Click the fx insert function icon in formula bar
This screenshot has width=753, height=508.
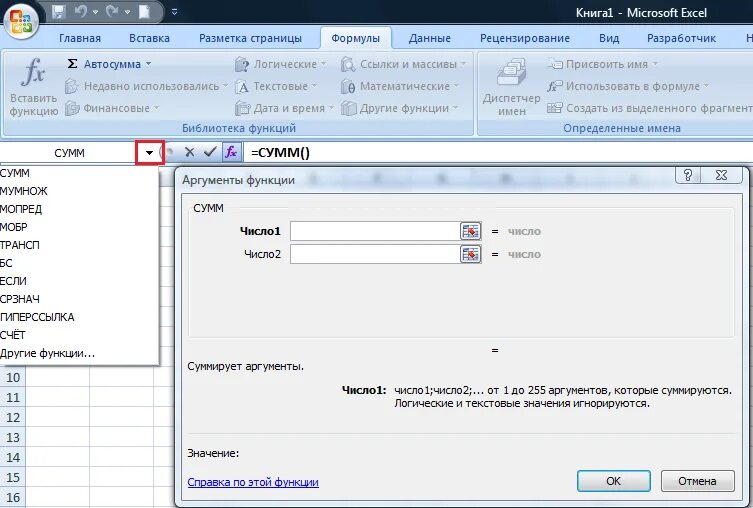(x=231, y=153)
